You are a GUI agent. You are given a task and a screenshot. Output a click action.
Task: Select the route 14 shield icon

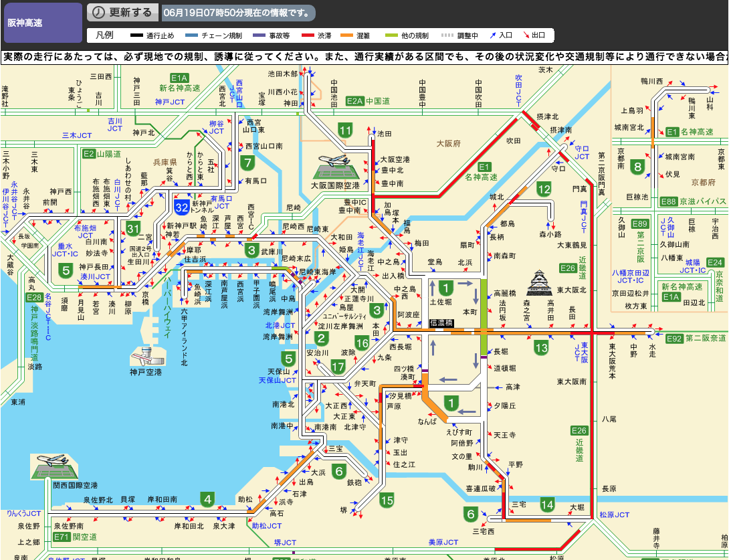click(548, 504)
